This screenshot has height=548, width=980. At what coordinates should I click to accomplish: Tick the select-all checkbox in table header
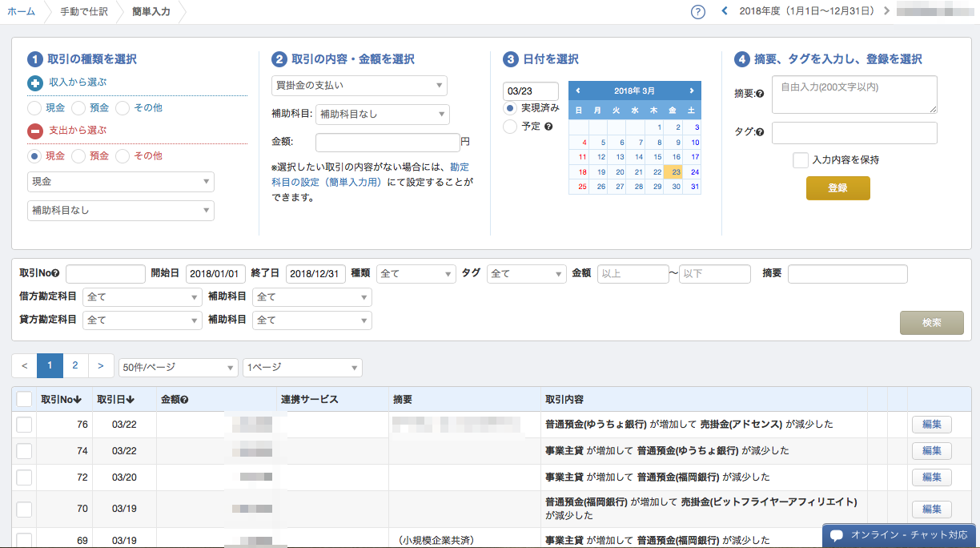[24, 399]
